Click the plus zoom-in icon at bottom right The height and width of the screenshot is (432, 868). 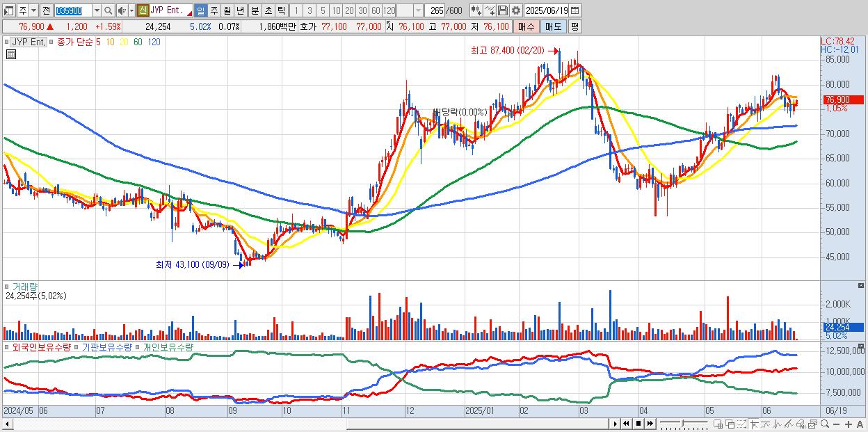[x=848, y=424]
